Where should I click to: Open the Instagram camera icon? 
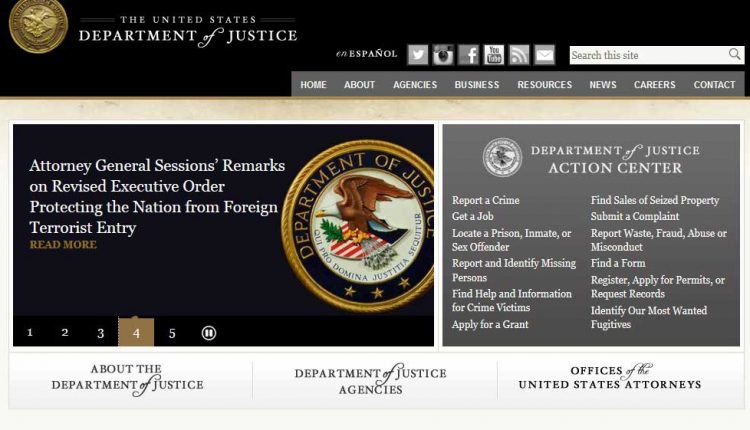(x=443, y=55)
